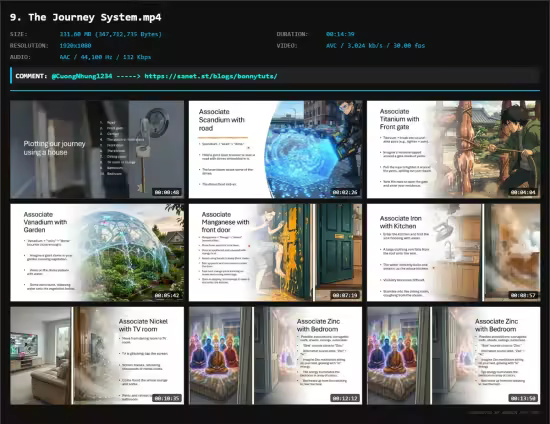Click the 'Plotting our journey using a house' text

click(54, 148)
